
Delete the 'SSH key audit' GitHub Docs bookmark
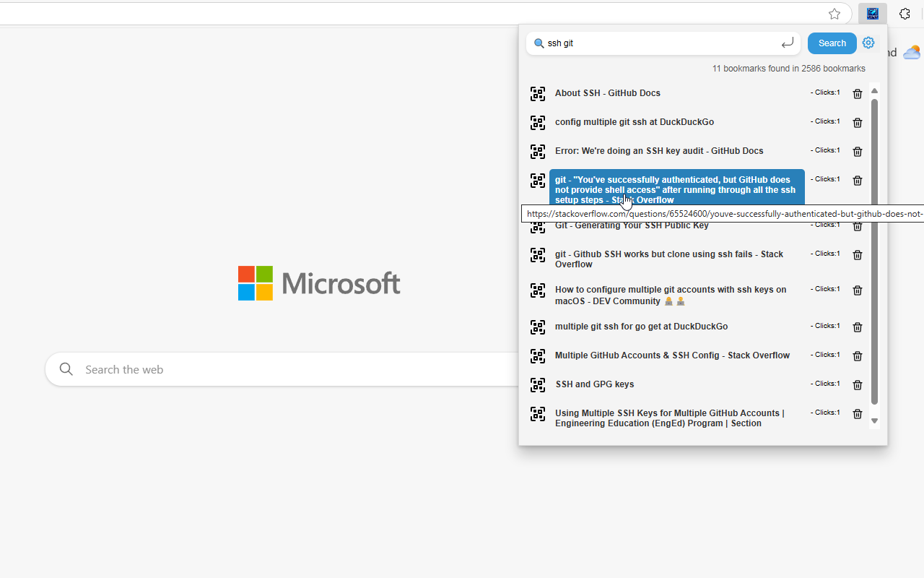[858, 152]
